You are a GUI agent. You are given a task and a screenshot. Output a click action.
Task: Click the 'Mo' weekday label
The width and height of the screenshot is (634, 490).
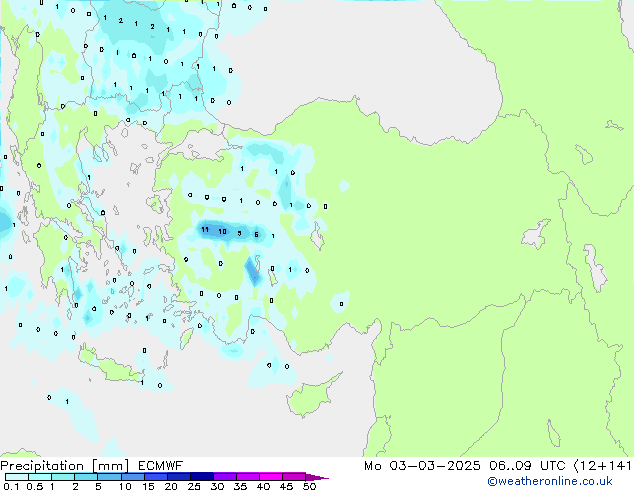[372, 466]
